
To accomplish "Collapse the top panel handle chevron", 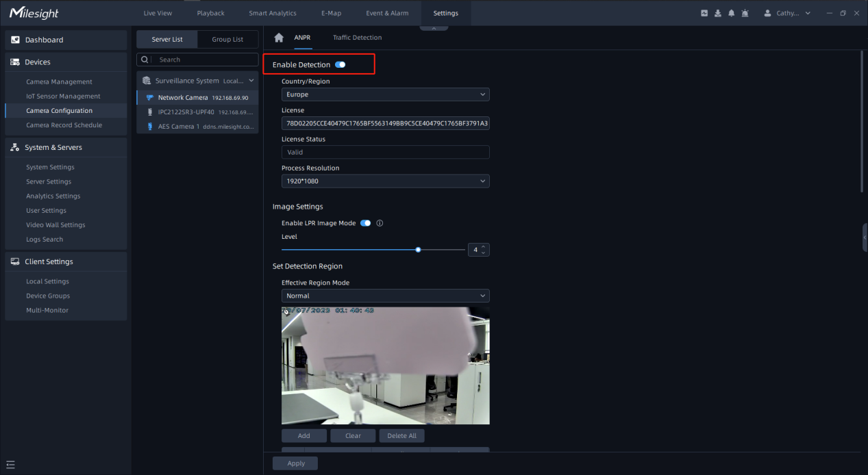I will (434, 28).
